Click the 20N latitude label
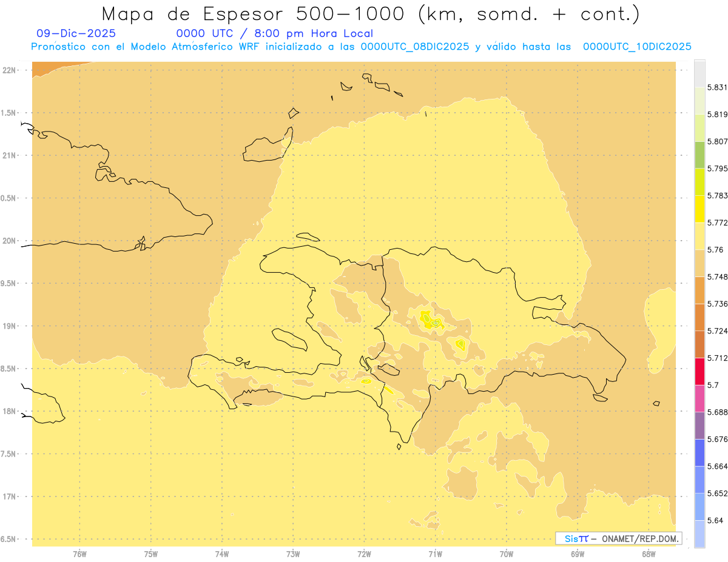 [10, 241]
